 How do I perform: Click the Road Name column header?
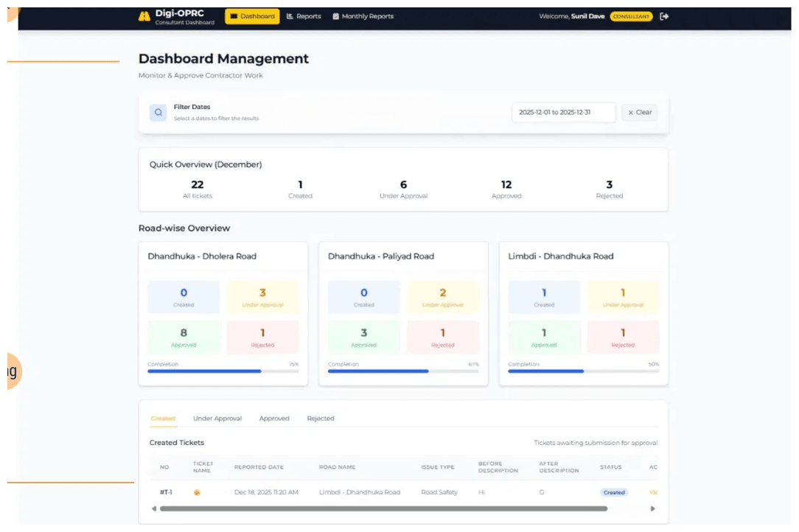coord(338,466)
